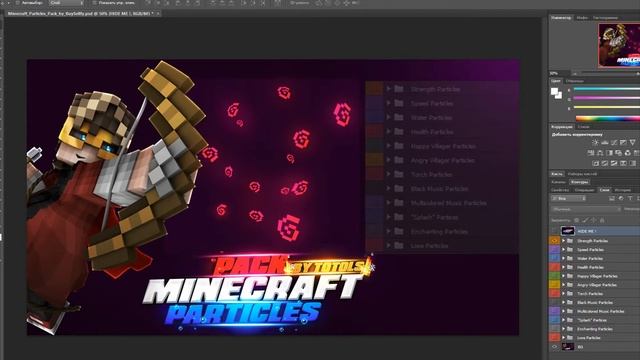The height and width of the screenshot is (360, 640).
Task: Show the Torch Particles group
Action: coord(554,293)
